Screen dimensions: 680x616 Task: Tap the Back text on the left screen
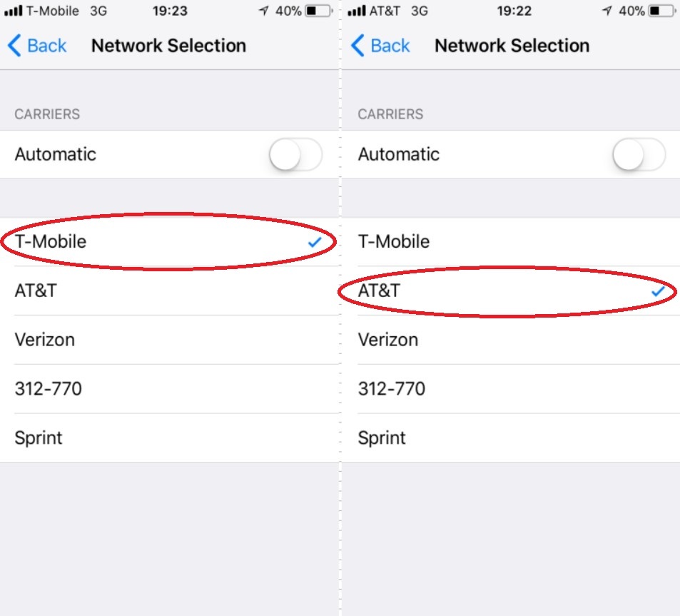point(47,46)
